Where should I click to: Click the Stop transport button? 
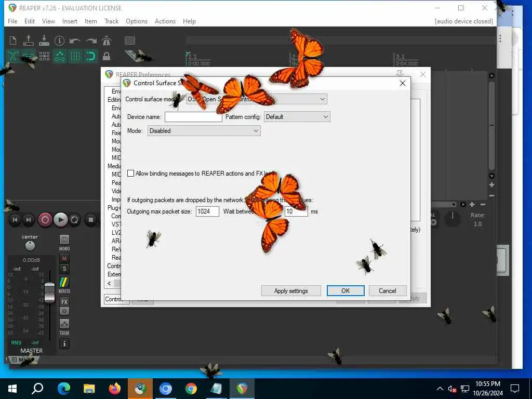(x=90, y=220)
